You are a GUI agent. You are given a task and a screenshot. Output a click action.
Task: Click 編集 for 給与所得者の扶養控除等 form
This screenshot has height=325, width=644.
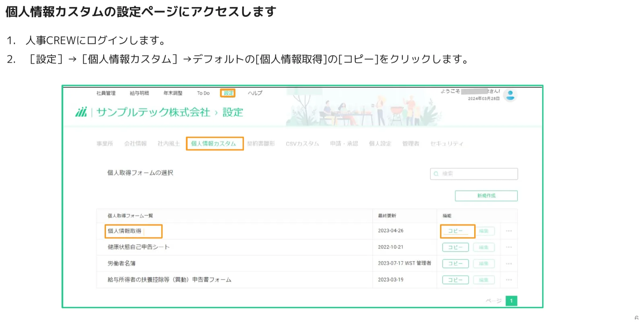pos(484,280)
